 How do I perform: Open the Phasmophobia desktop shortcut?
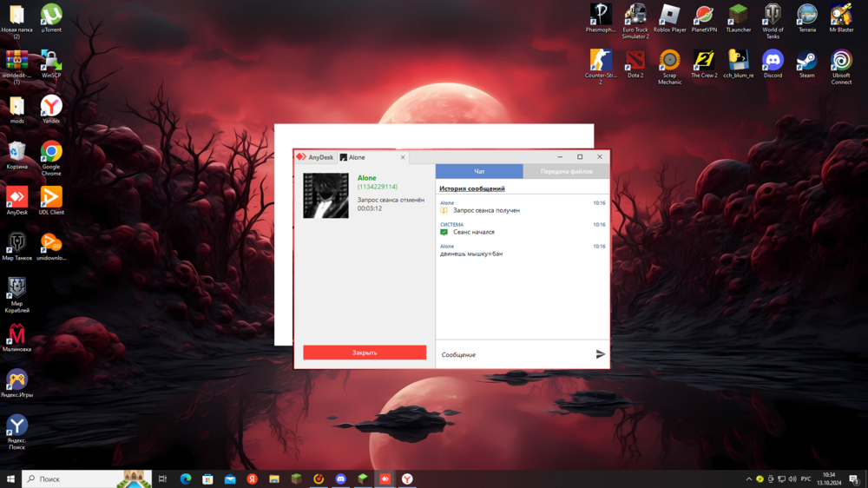point(601,17)
